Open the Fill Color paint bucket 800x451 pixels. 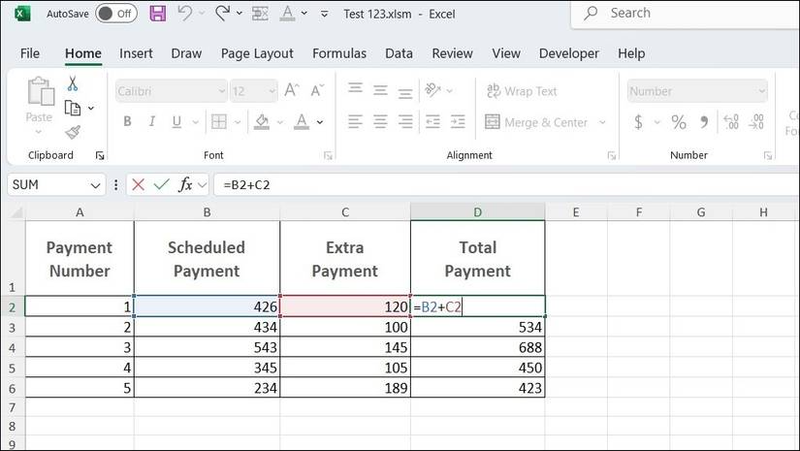[x=262, y=122]
